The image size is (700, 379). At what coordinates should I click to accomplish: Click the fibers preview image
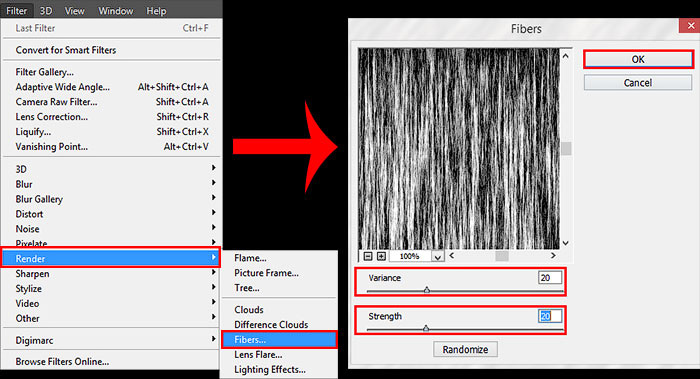coord(459,149)
